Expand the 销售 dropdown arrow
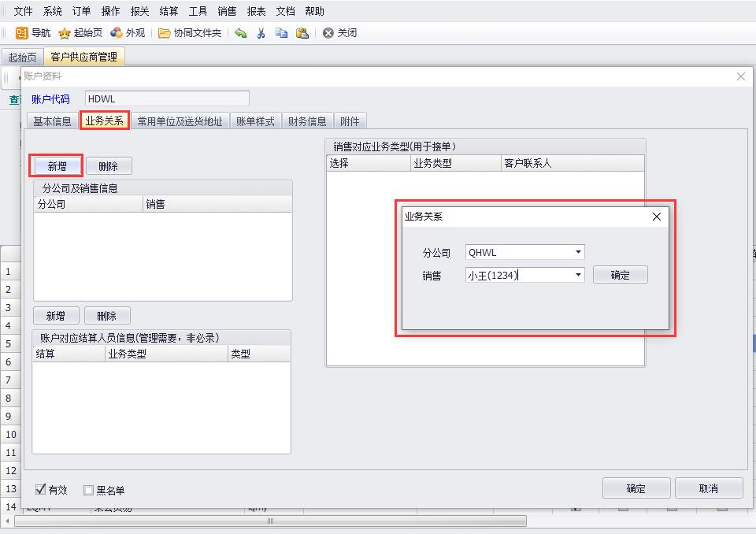The width and height of the screenshot is (756, 534). pyautogui.click(x=578, y=275)
